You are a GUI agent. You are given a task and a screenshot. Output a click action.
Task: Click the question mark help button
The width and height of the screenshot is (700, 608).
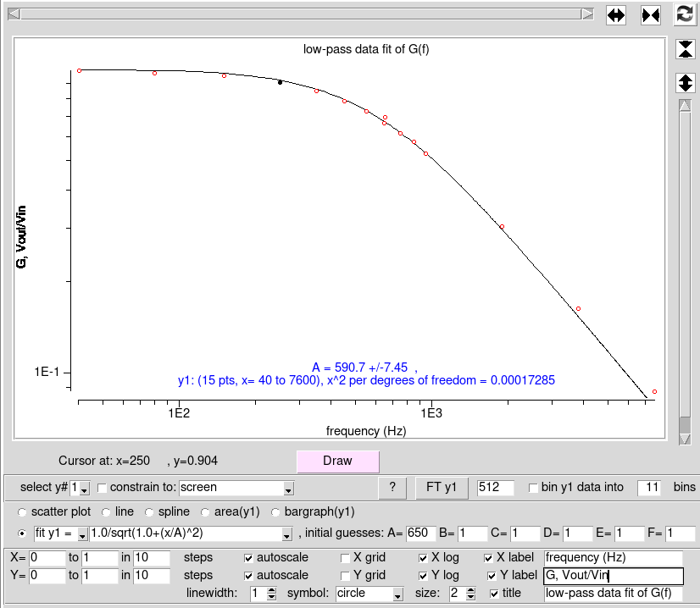392,487
